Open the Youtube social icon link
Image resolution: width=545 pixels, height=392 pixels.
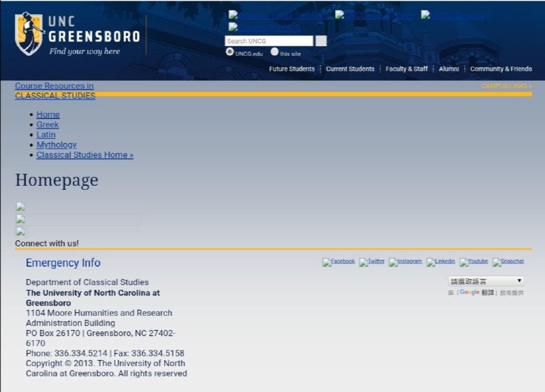click(473, 262)
